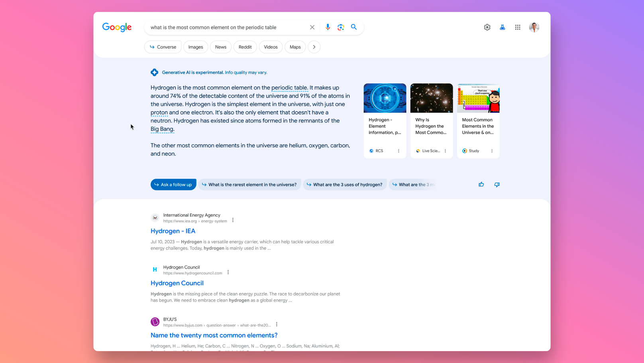This screenshot has height=363, width=644.
Task: Open Search Labs flask icon
Action: click(x=502, y=27)
